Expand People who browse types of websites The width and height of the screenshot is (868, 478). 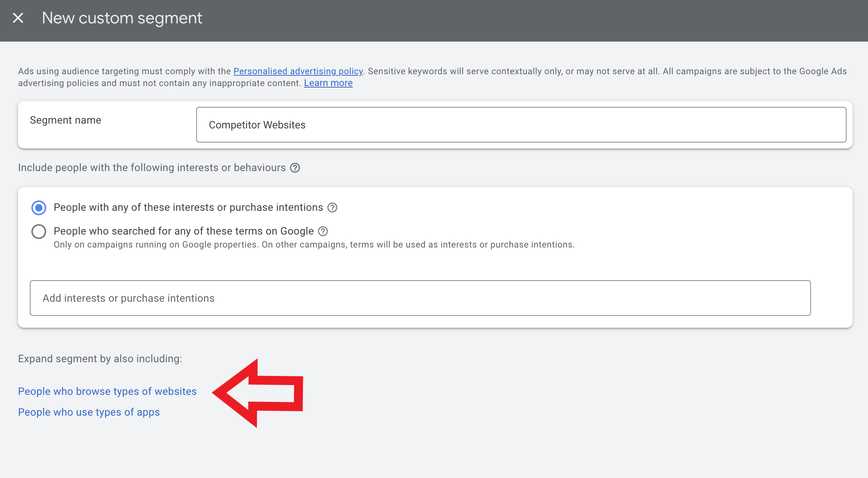click(x=107, y=391)
